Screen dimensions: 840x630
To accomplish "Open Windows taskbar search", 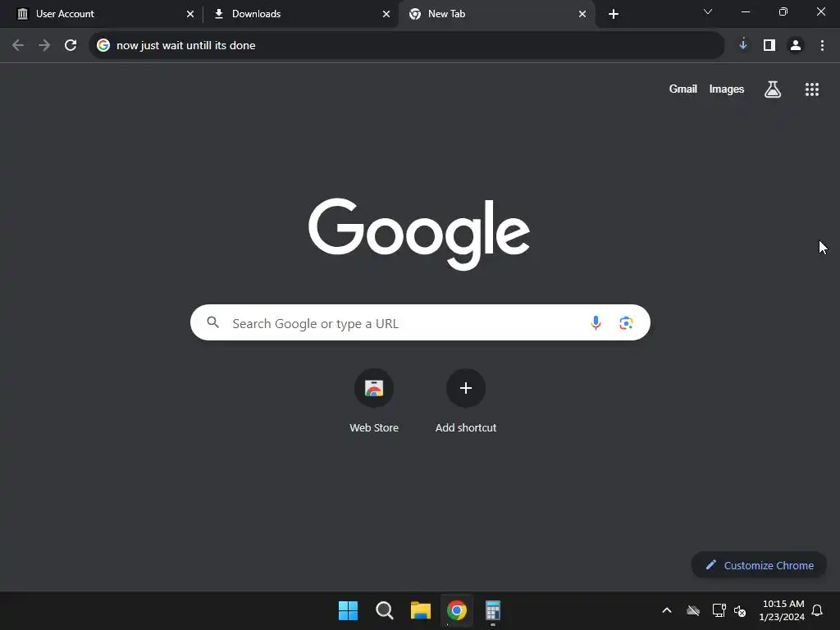I will point(385,610).
